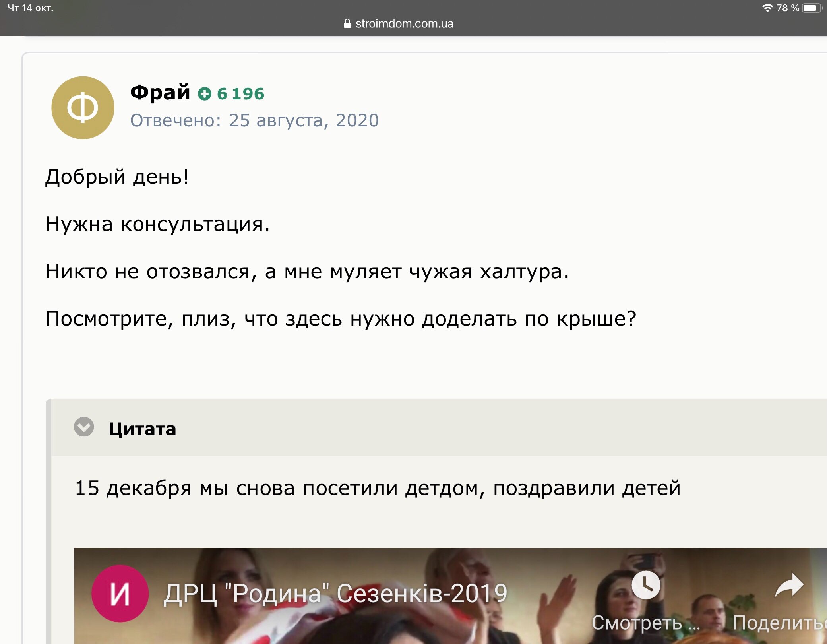This screenshot has height=644, width=827.
Task: Click the stroimdom.com.ua address bar
Action: [399, 23]
